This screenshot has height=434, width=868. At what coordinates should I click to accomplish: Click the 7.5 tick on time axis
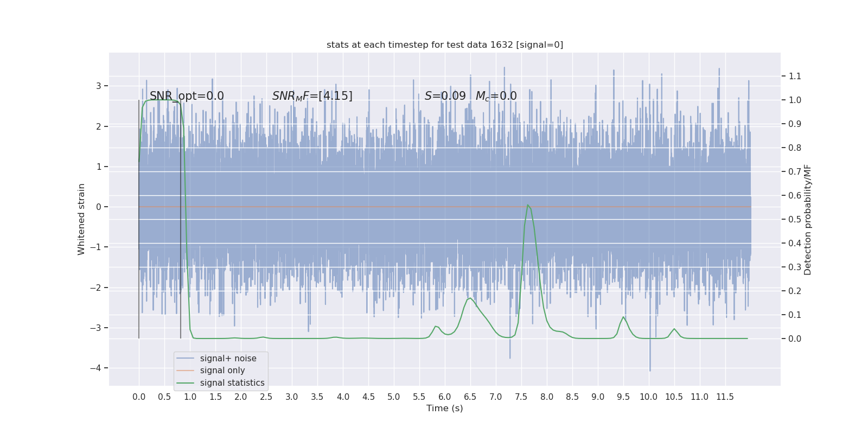click(x=521, y=397)
